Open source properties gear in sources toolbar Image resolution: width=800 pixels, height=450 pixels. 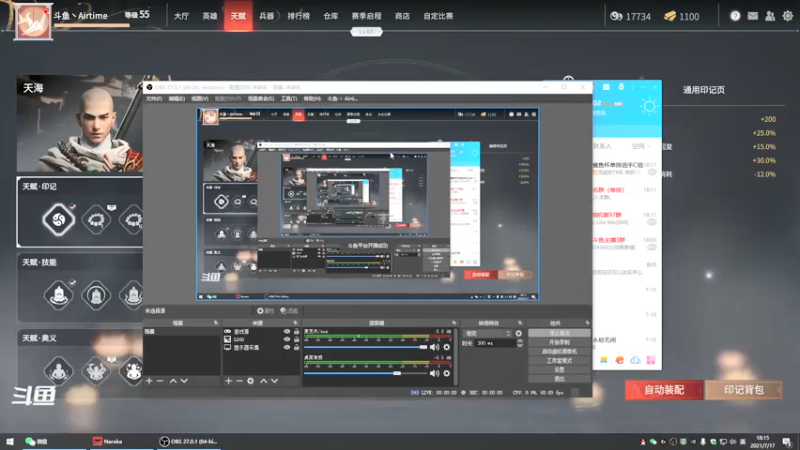251,381
